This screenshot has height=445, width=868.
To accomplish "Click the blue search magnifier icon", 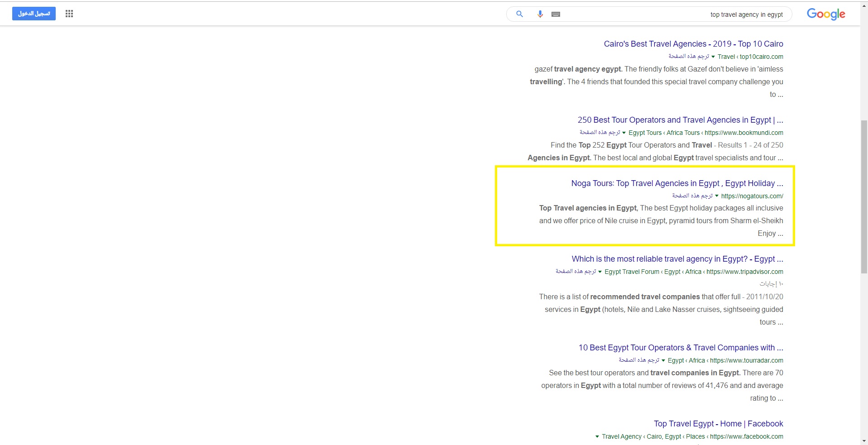I will click(520, 14).
